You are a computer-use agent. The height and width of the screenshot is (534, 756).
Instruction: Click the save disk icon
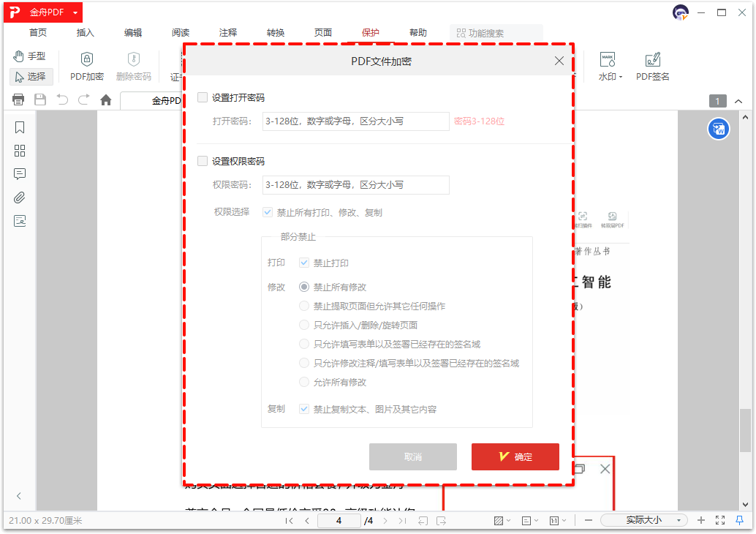coord(40,100)
